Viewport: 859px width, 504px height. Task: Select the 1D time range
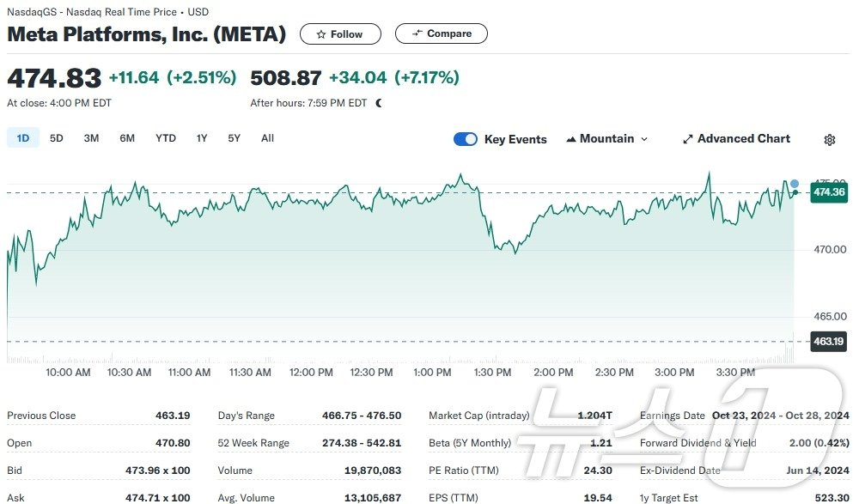(23, 138)
